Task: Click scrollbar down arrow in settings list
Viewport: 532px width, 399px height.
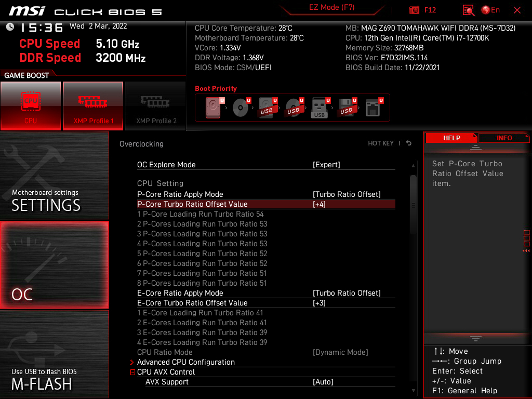Action: (x=413, y=391)
